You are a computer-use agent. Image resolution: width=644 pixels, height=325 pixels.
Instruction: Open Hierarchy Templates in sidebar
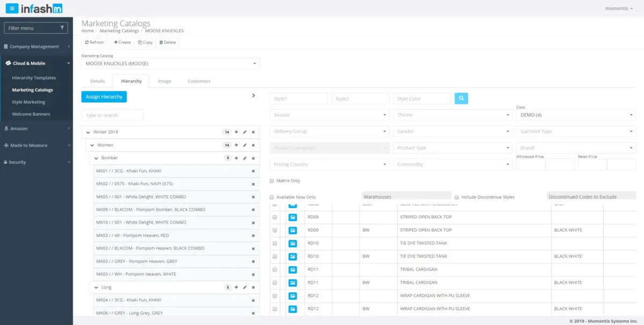click(34, 78)
